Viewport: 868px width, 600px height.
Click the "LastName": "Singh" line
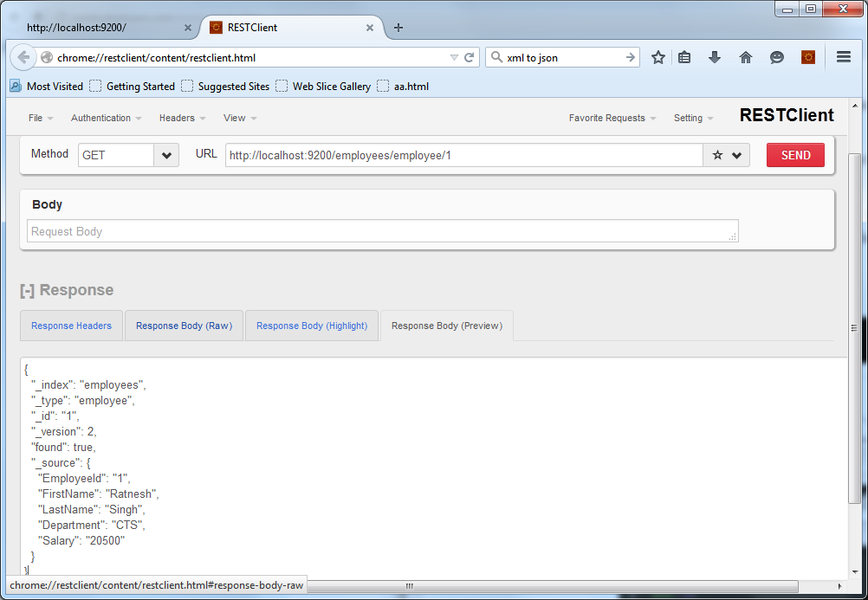click(x=91, y=509)
